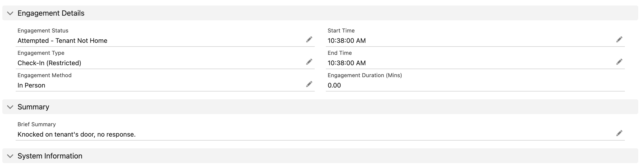Edit the Engagement Type field pencil

pos(309,62)
